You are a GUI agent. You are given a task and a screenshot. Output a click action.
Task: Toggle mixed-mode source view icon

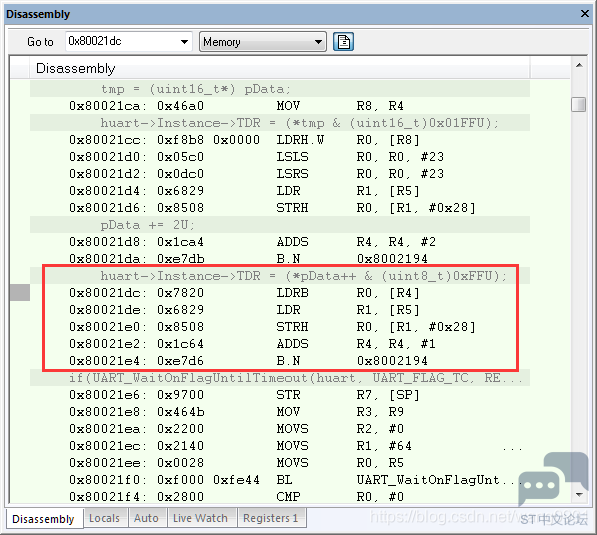pyautogui.click(x=343, y=42)
